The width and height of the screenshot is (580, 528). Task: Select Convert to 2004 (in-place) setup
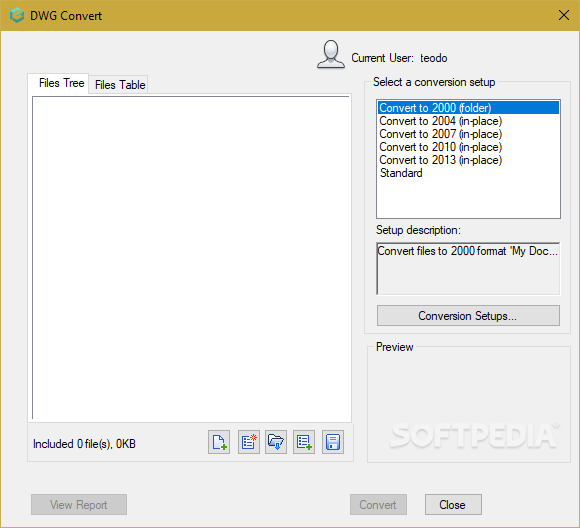(x=468, y=121)
